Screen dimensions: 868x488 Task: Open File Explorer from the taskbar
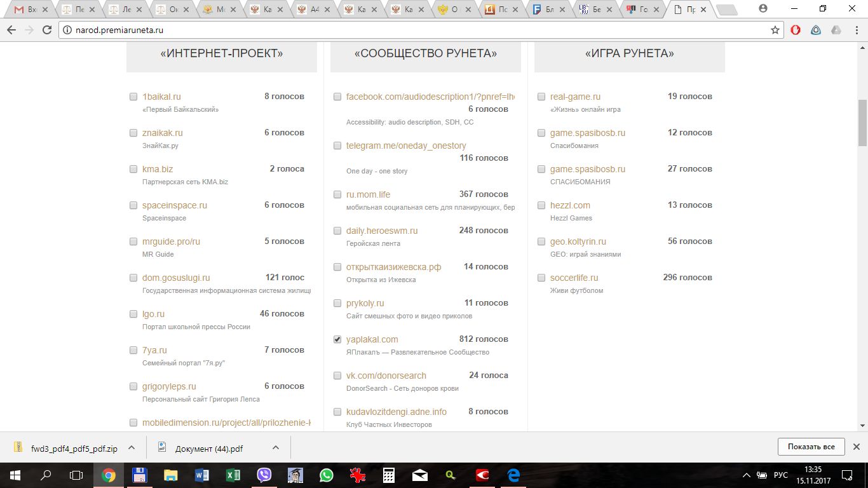click(171, 475)
